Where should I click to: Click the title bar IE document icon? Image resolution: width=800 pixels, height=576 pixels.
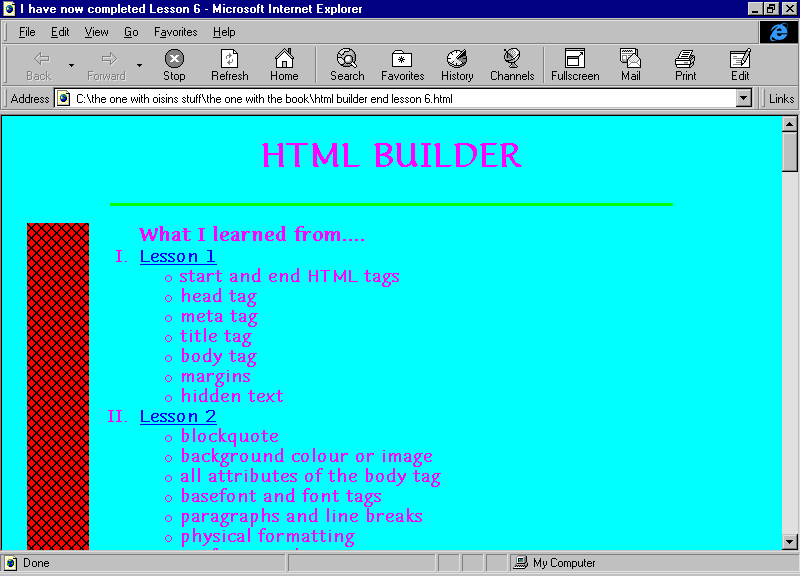coord(9,9)
